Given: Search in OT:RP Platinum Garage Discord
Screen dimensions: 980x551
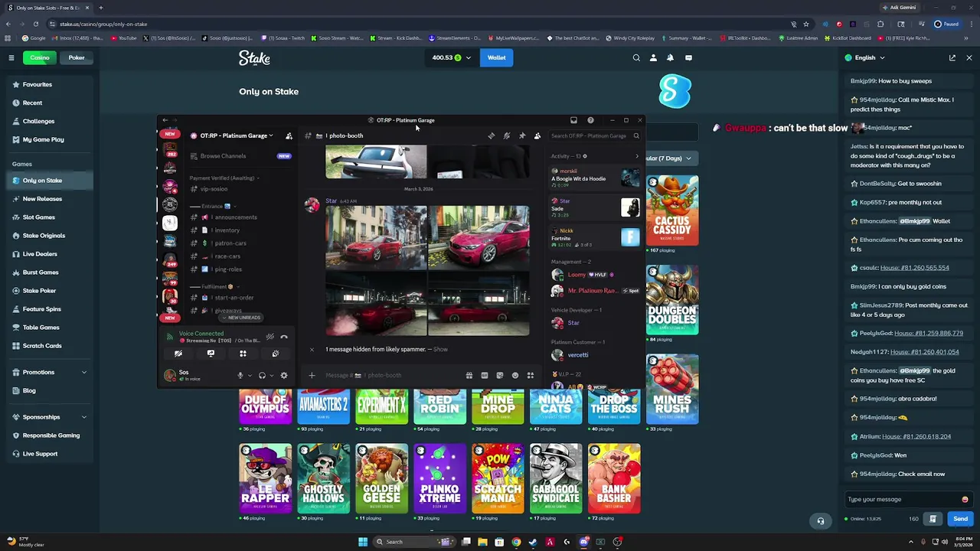Looking at the screenshot, I should 594,135.
